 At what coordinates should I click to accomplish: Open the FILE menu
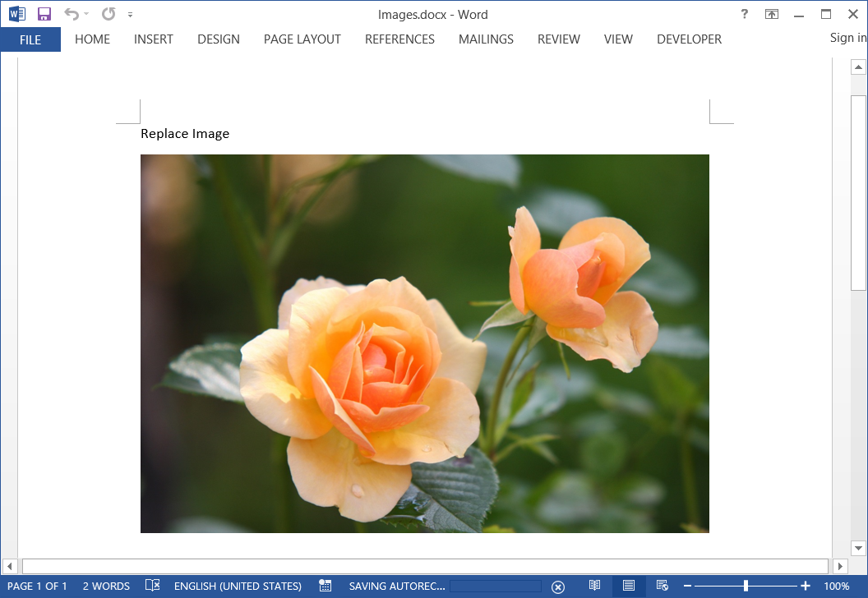[x=30, y=39]
